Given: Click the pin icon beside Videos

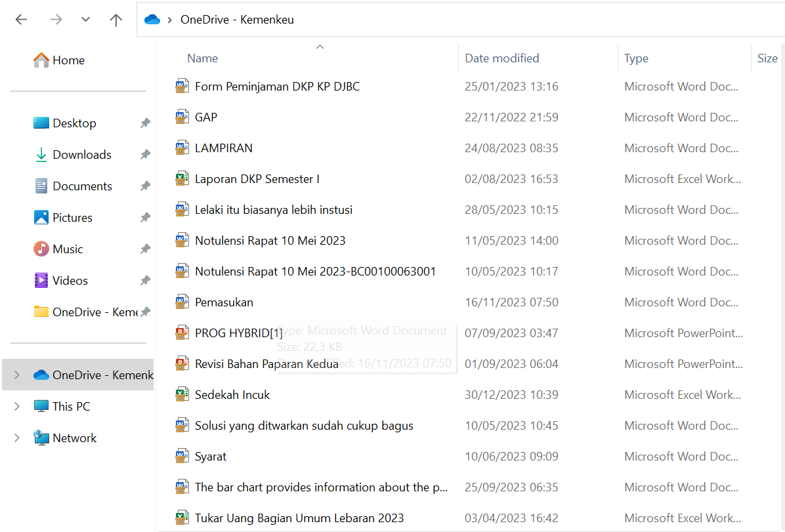Looking at the screenshot, I should pos(145,281).
